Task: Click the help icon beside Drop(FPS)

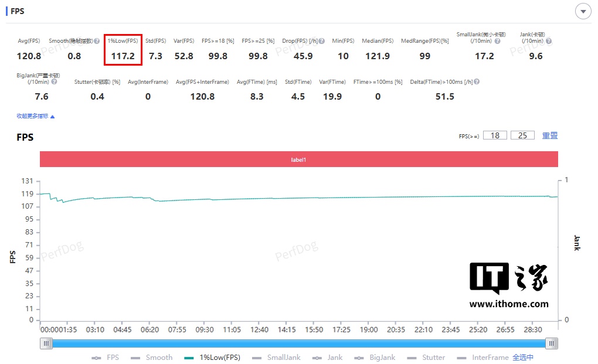Action: pyautogui.click(x=322, y=41)
